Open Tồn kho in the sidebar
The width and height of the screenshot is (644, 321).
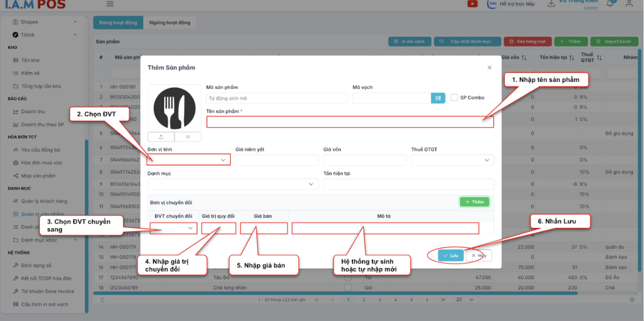click(x=30, y=60)
